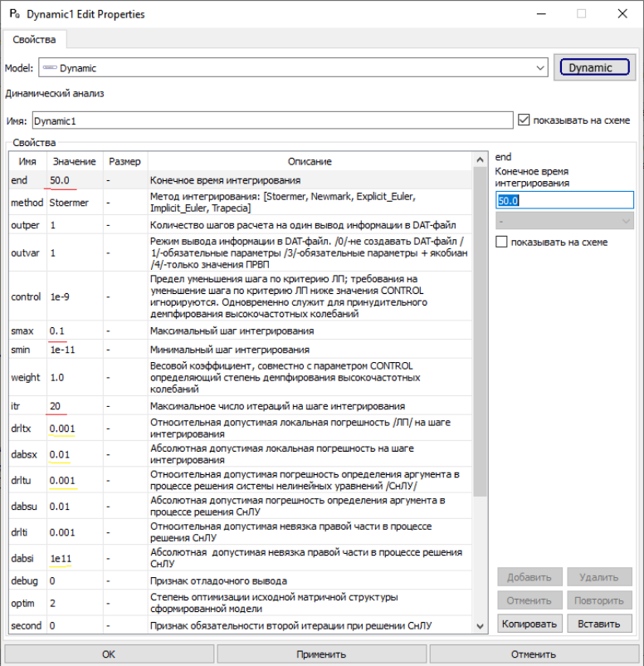This screenshot has width=644, height=666.
Task: Click the 'Значение' column header
Action: (74, 161)
